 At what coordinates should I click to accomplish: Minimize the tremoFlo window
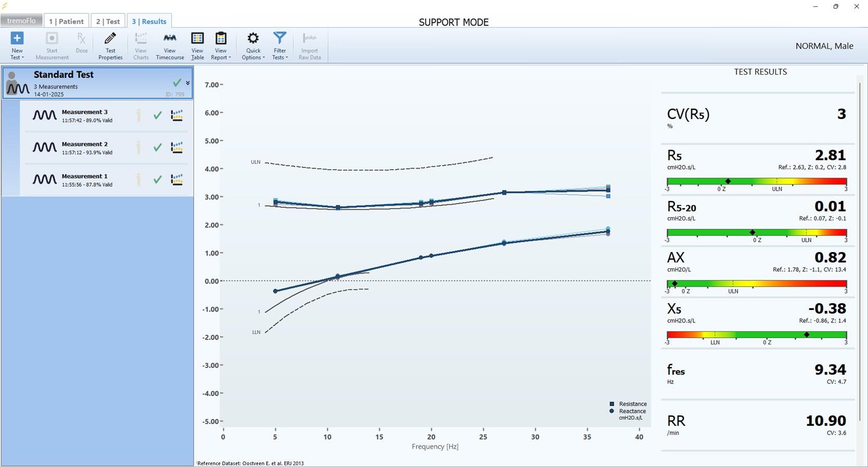(815, 7)
